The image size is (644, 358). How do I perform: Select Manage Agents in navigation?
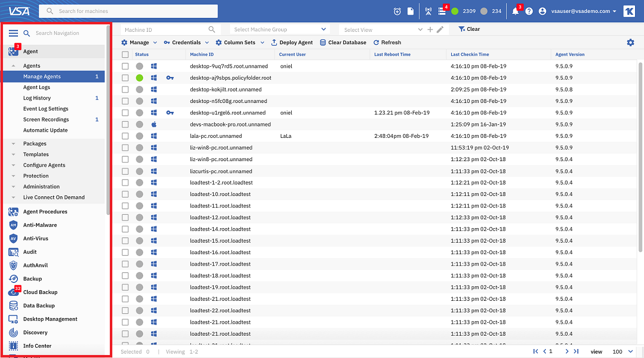53,77
